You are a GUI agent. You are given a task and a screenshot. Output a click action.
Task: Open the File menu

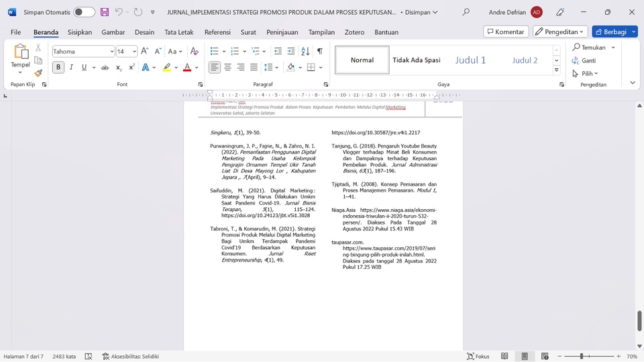[x=15, y=32]
